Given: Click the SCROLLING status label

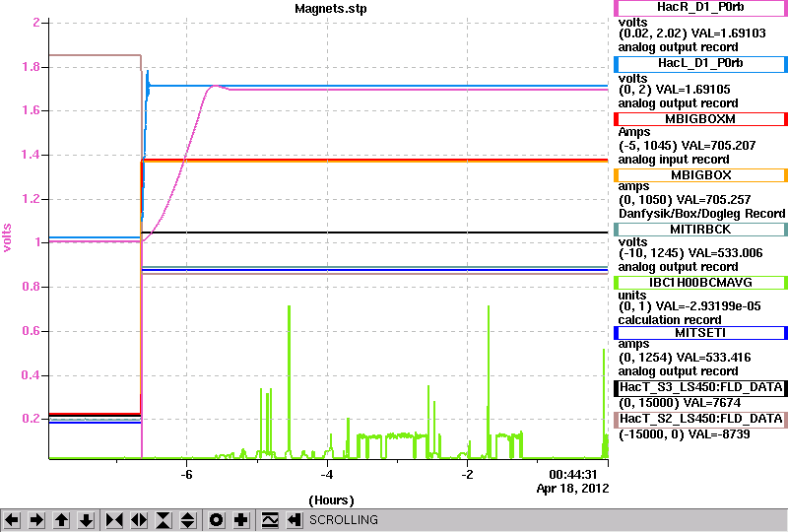Looking at the screenshot, I should pyautogui.click(x=344, y=520).
